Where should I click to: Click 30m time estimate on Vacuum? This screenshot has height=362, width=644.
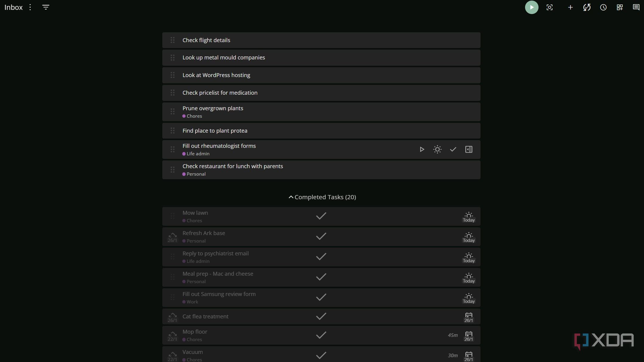(x=452, y=355)
